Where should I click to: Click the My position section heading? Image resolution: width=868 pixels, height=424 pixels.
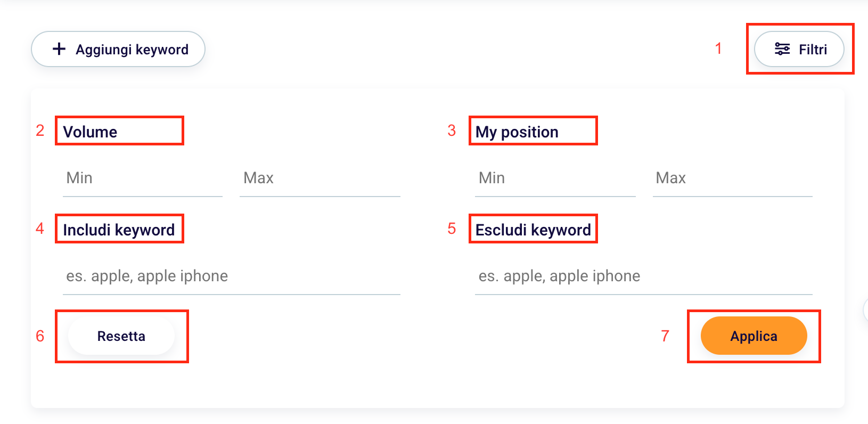[x=517, y=132]
